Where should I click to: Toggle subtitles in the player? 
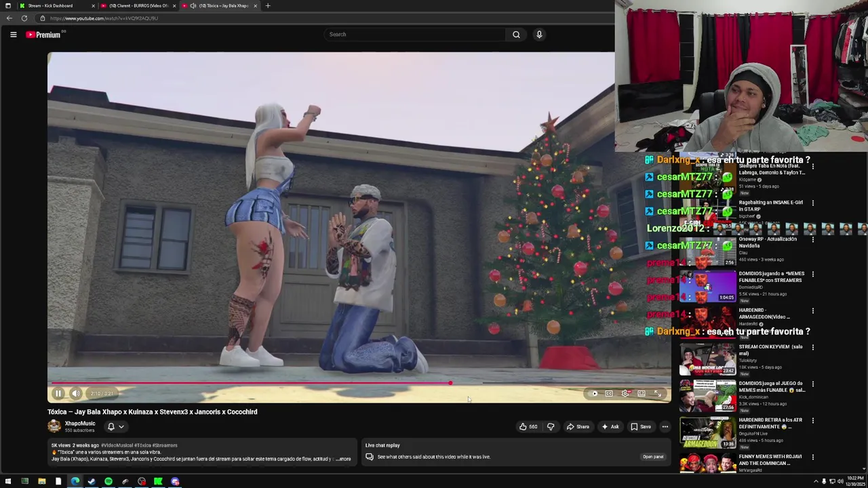[609, 394]
